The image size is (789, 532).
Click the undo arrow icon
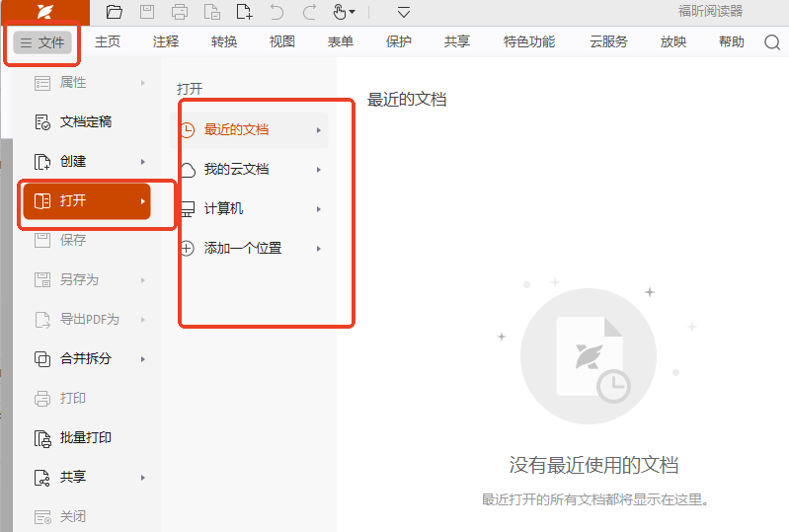pos(276,12)
